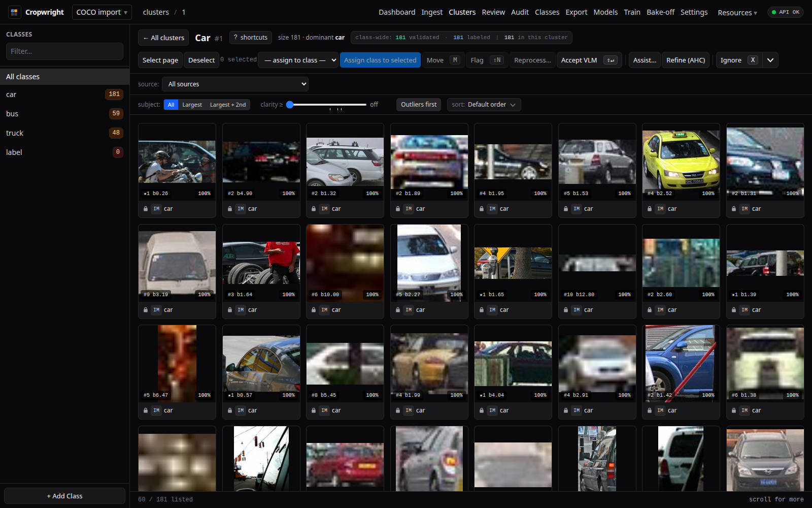The image size is (812, 508).
Task: Go back to All clusters
Action: pos(163,38)
